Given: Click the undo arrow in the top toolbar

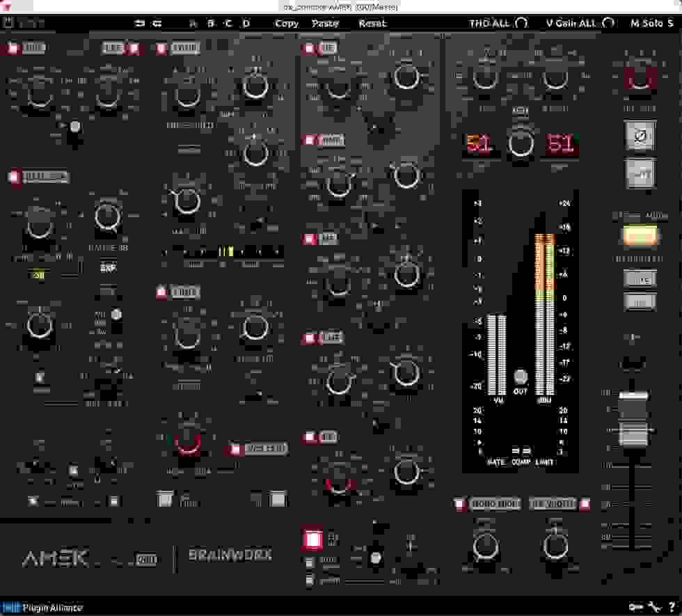Looking at the screenshot, I should pos(139,23).
